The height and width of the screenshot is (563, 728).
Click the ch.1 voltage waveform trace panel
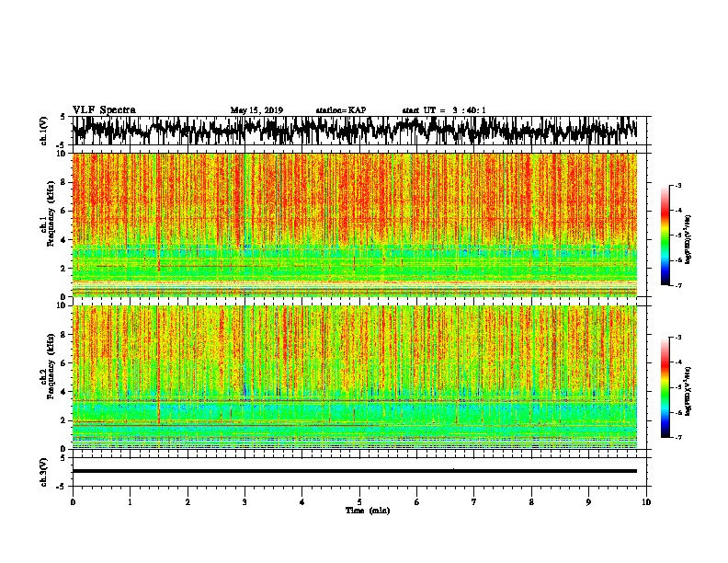[359, 131]
